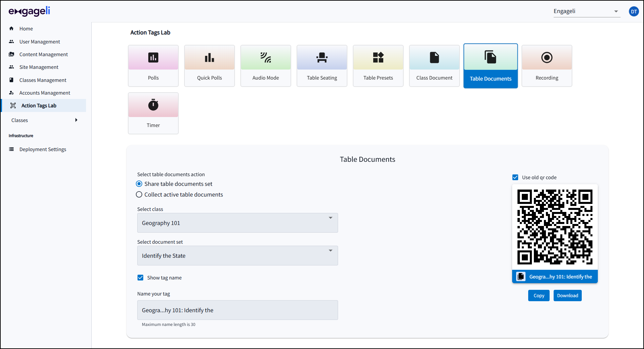644x349 pixels.
Task: Click the document icon on QR tag label
Action: coord(521,276)
